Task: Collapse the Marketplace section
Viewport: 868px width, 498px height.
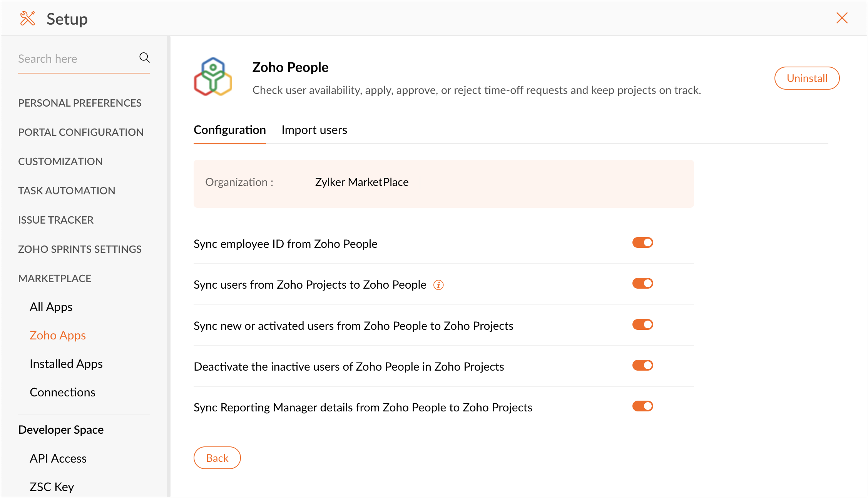Action: click(55, 279)
